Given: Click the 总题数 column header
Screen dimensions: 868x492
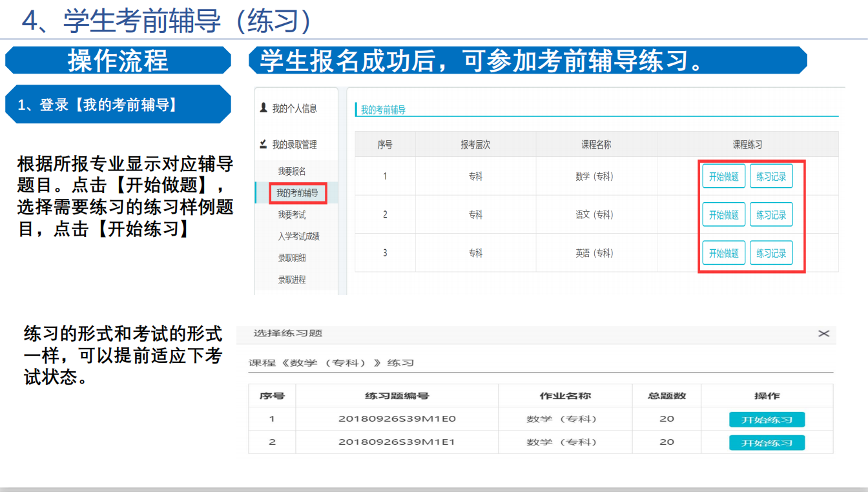Looking at the screenshot, I should click(667, 396).
